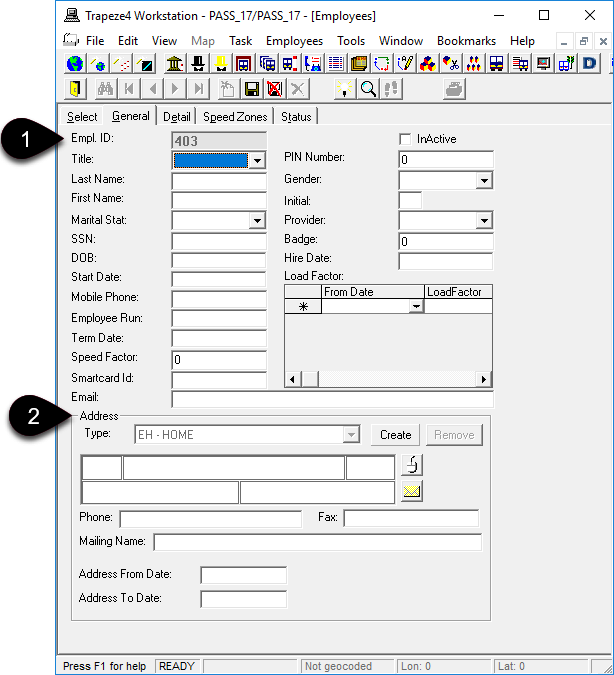Open the Provider dropdown
This screenshot has width=614, height=675.
484,221
